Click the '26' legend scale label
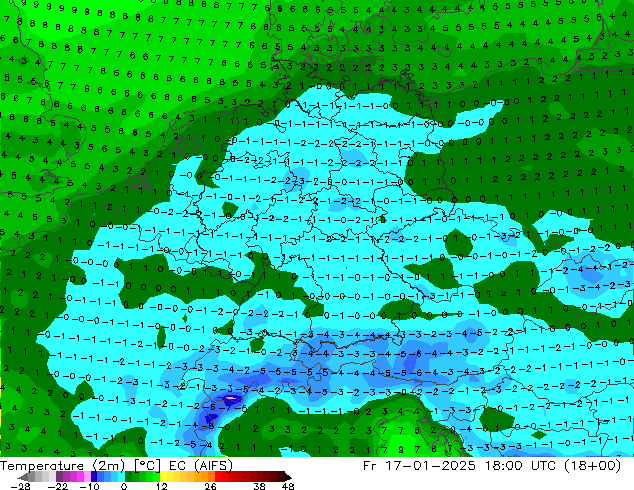The image size is (634, 490). (210, 486)
